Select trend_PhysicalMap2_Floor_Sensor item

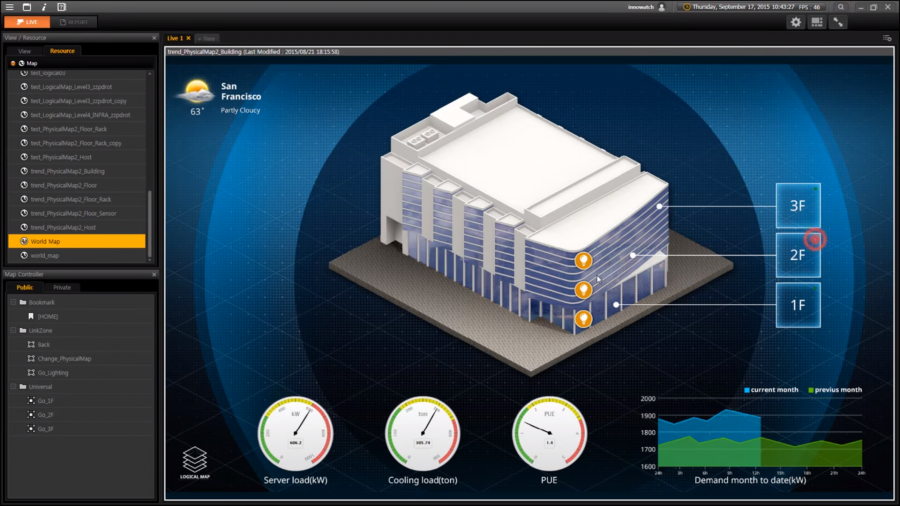pos(77,213)
